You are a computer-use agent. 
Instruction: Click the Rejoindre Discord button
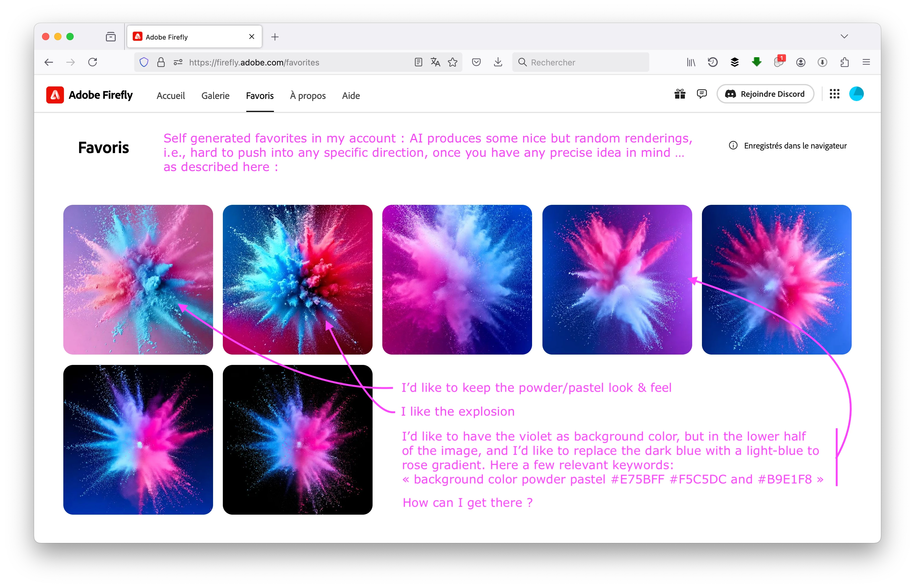point(765,94)
